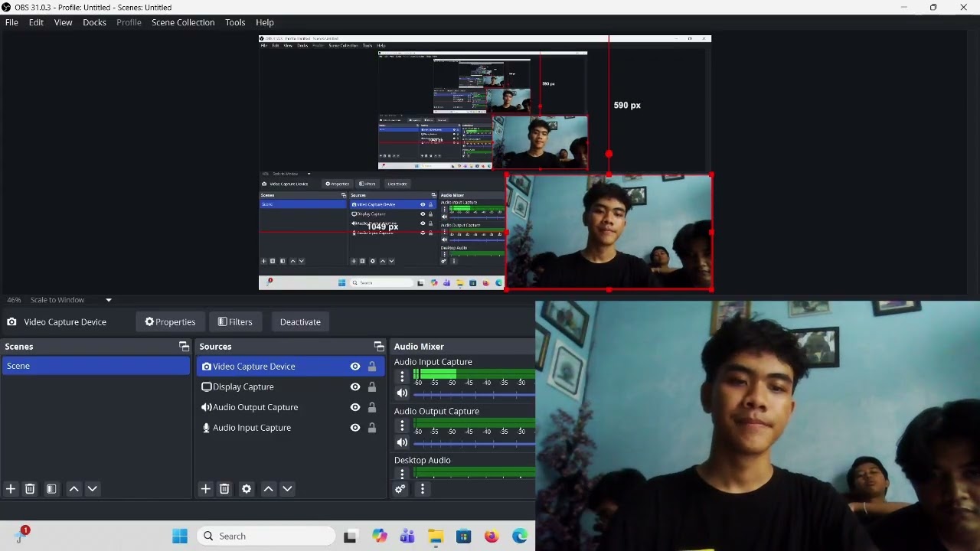Select Scene in Scenes list

[96, 366]
